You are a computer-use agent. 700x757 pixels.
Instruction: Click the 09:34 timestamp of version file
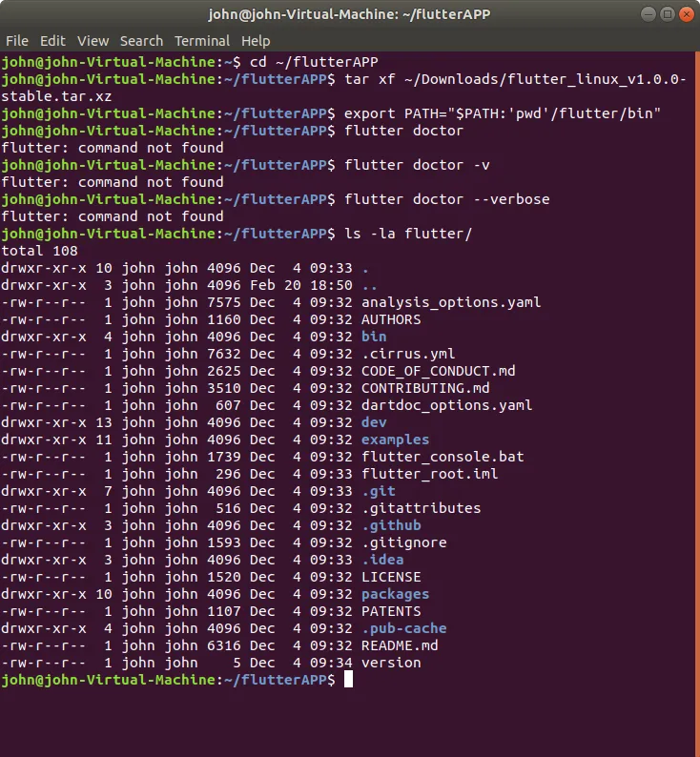(x=331, y=663)
